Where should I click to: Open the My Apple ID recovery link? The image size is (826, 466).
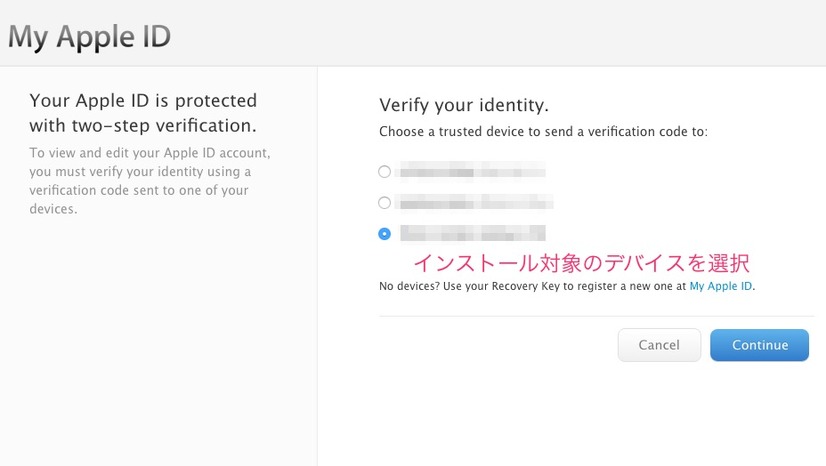pos(721,286)
